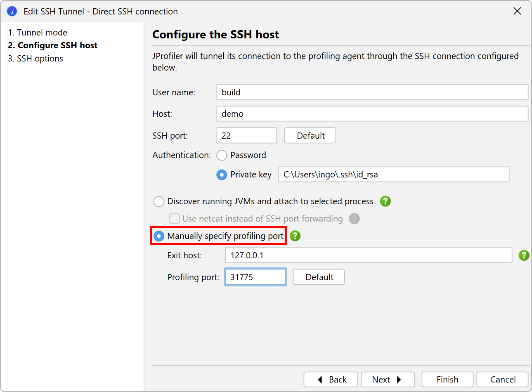
Task: Click help icon next to Discover running JVMs
Action: 385,201
